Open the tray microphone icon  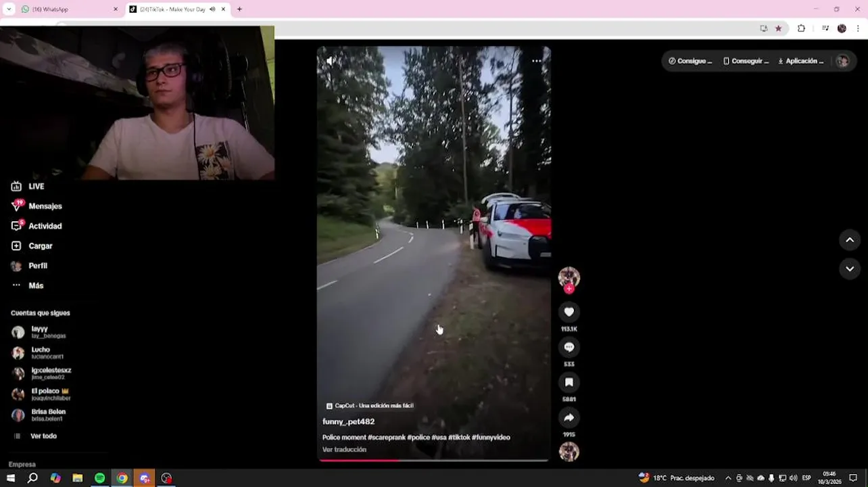tap(771, 478)
